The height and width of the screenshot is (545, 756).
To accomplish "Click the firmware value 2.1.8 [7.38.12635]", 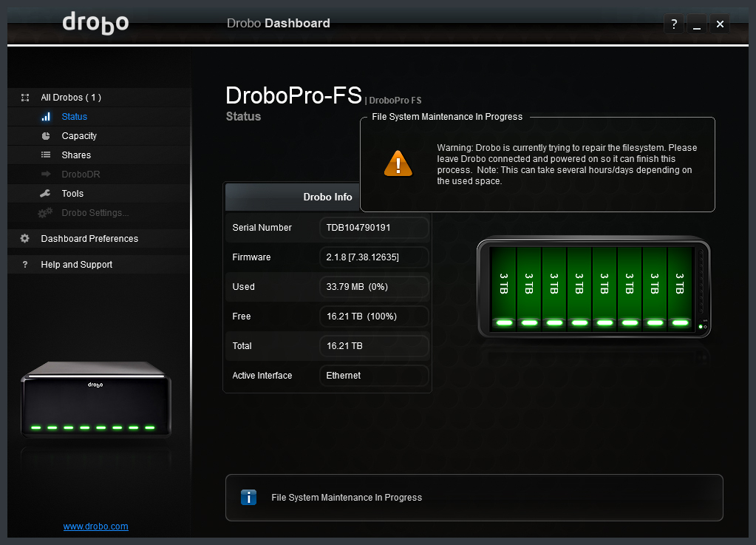I will 374,257.
